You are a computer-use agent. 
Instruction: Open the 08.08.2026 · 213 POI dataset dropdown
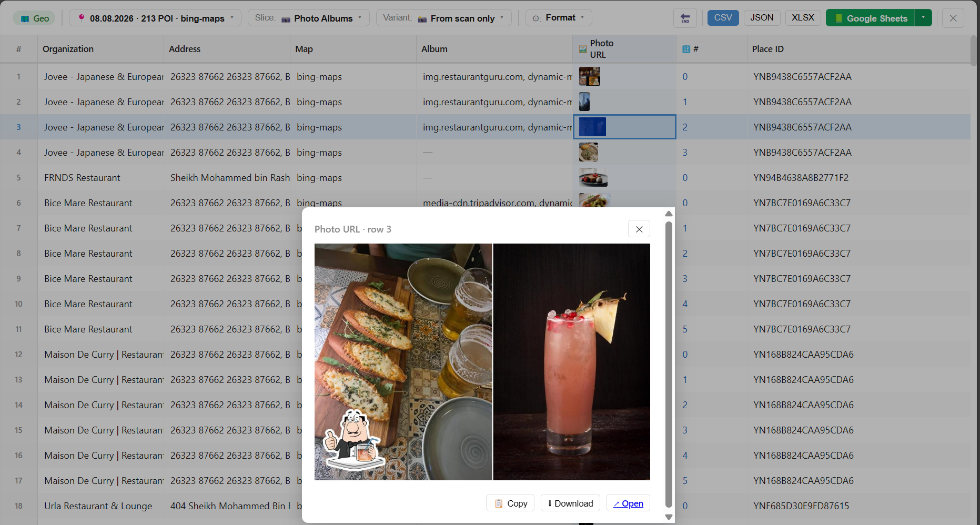(x=155, y=18)
